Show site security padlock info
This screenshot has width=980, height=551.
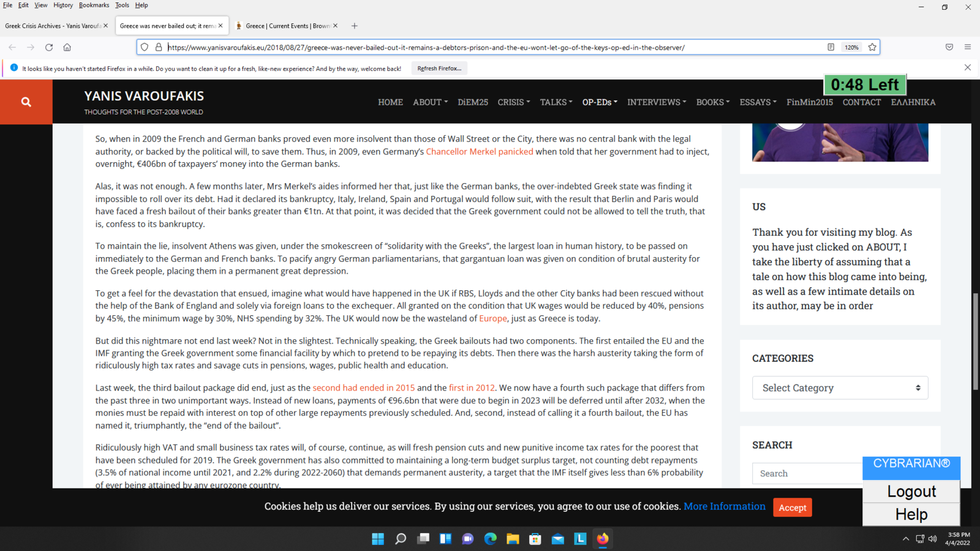(x=159, y=47)
